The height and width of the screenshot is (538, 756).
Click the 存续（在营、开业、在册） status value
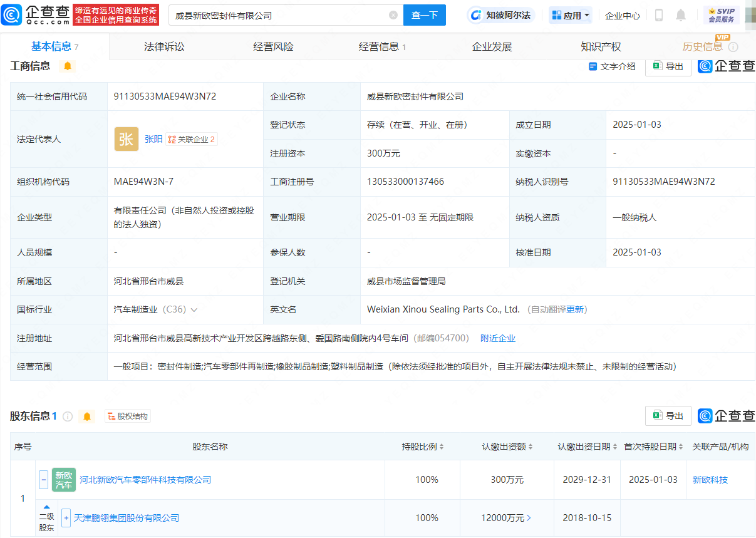click(x=417, y=125)
